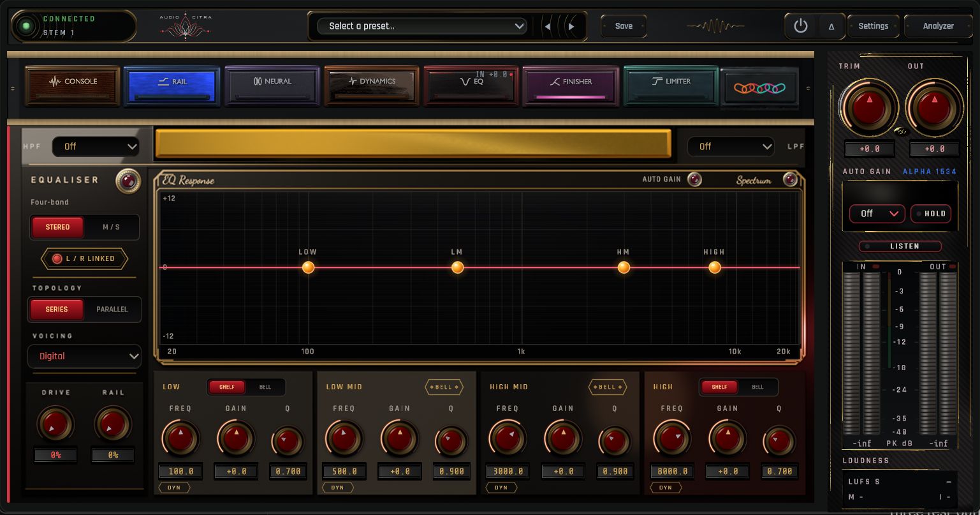This screenshot has width=980, height=515.
Task: Set the HIGH band to BELL
Action: point(757,387)
